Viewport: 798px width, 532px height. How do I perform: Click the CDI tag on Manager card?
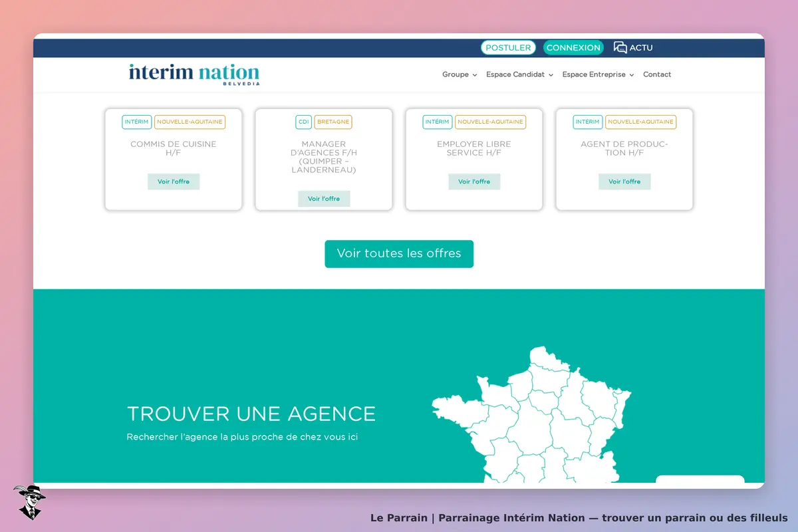pyautogui.click(x=303, y=122)
